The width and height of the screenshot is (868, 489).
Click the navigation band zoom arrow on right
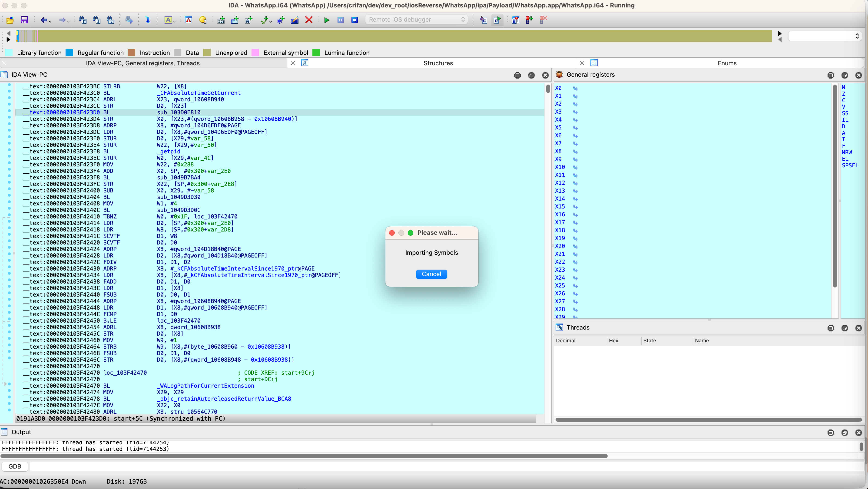click(779, 33)
